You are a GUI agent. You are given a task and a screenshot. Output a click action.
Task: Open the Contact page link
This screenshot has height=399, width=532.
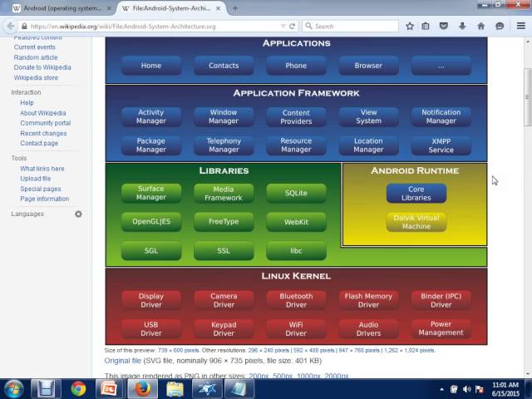[x=39, y=143]
